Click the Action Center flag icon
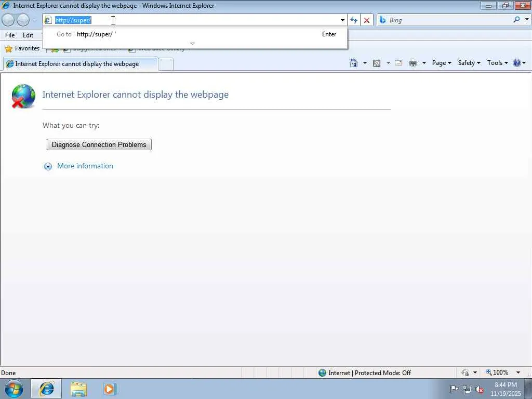 (x=454, y=389)
